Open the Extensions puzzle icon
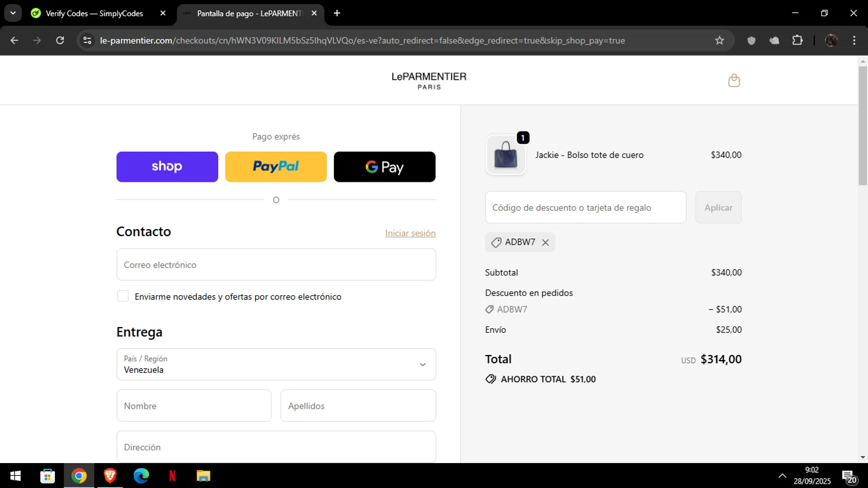 click(797, 41)
